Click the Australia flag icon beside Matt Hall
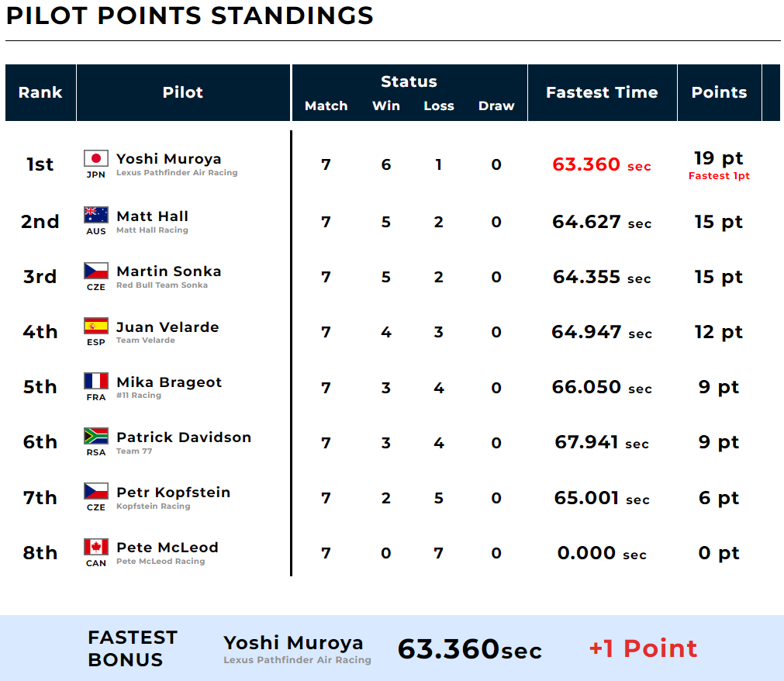The image size is (784, 681). click(x=96, y=215)
